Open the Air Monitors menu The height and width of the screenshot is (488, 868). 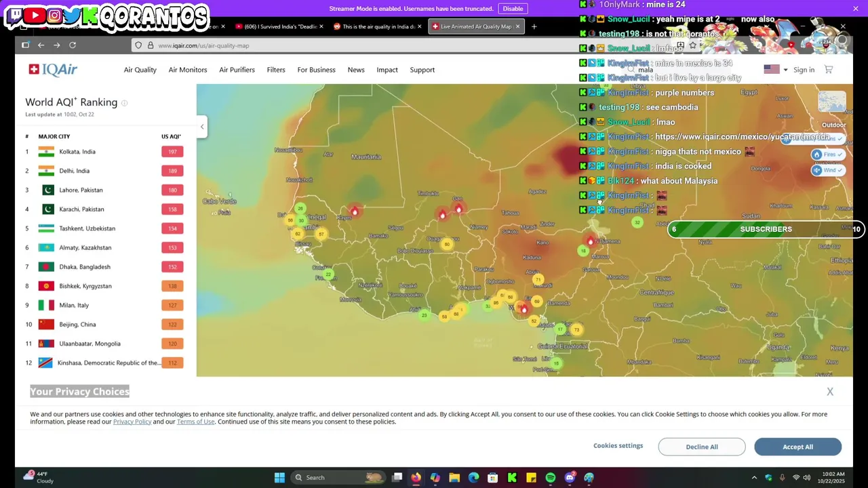(x=188, y=70)
